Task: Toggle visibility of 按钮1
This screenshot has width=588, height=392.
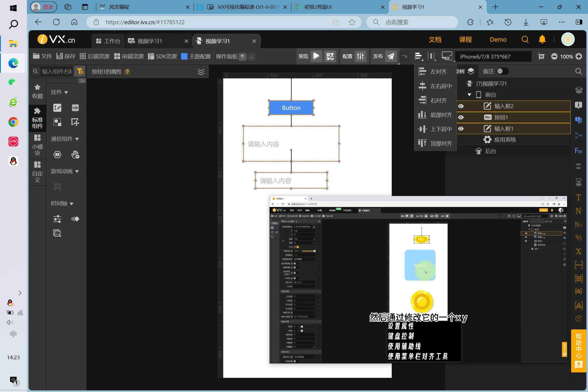Action: pos(461,117)
